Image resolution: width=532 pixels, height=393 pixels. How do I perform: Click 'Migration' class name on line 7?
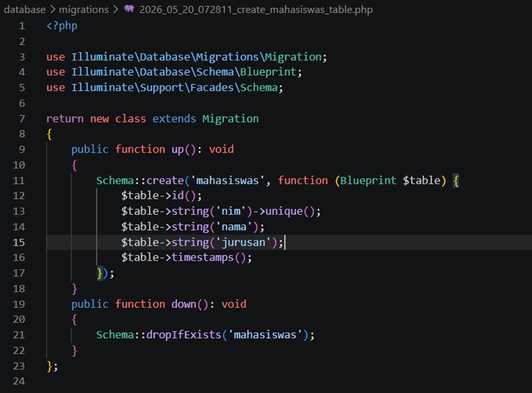pyautogui.click(x=230, y=119)
